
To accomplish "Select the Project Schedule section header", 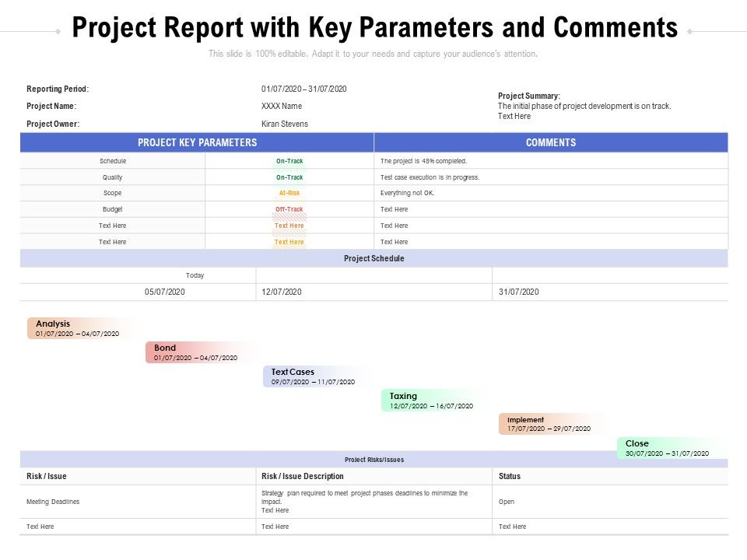I will click(x=373, y=257).
